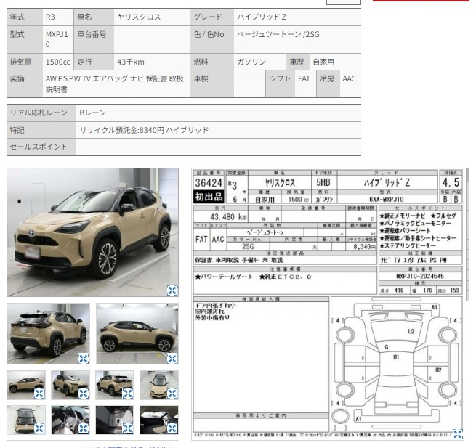Screen dimensions: 476x448
Task: Click the 43,480 km reading on the sheet
Action: coord(228,217)
